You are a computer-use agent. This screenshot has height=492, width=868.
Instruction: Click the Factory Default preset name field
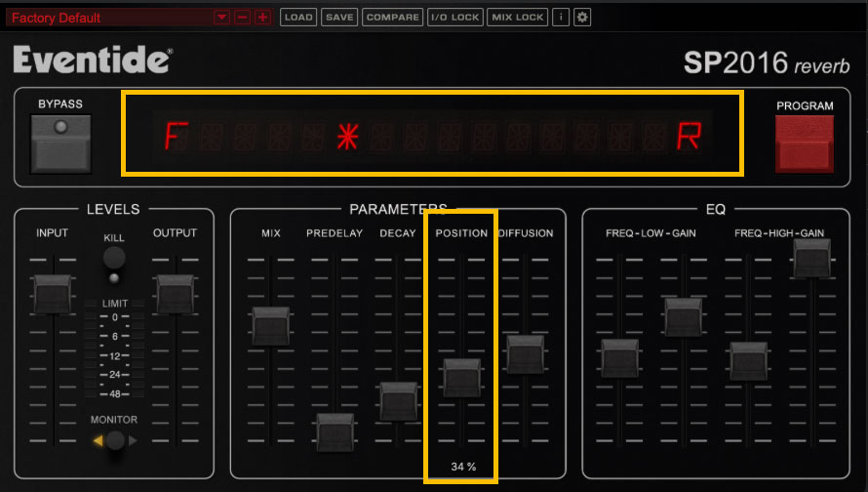click(109, 18)
